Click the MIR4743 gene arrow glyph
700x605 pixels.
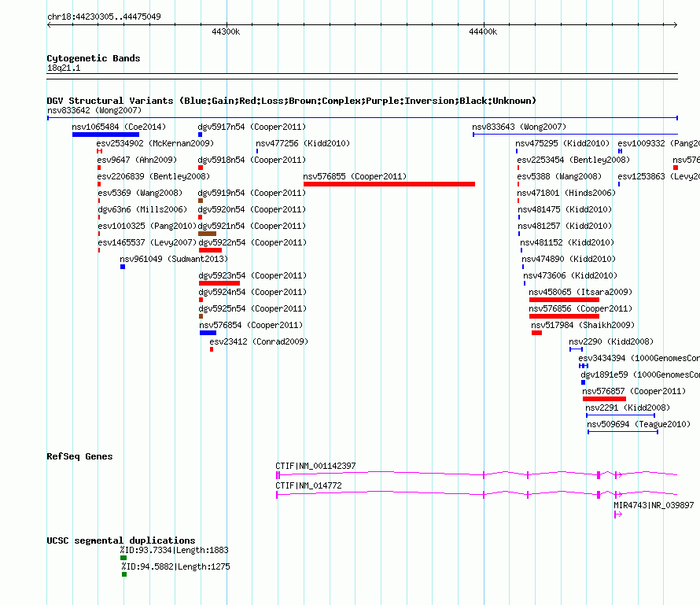click(618, 515)
